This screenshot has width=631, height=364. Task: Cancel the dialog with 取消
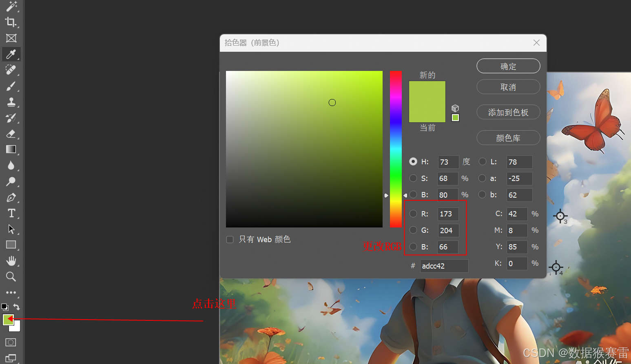(x=508, y=87)
